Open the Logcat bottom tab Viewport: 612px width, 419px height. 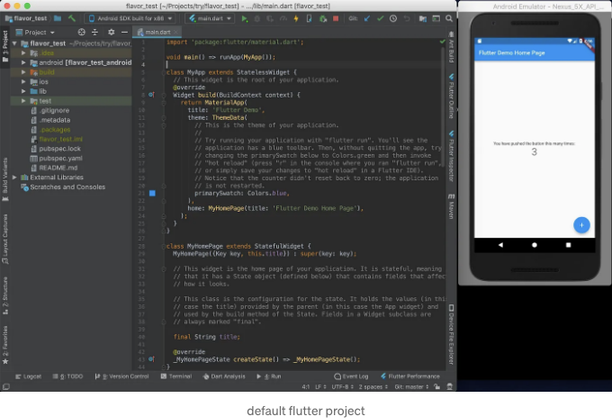coord(28,376)
